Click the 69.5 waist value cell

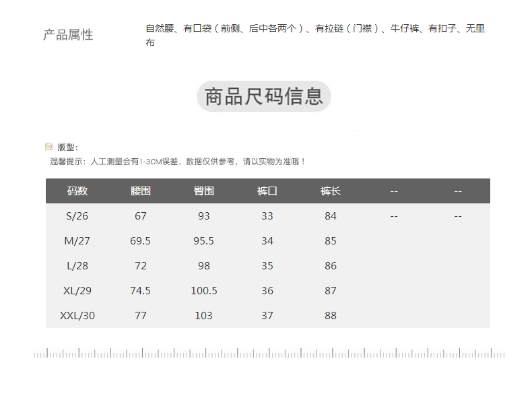141,241
